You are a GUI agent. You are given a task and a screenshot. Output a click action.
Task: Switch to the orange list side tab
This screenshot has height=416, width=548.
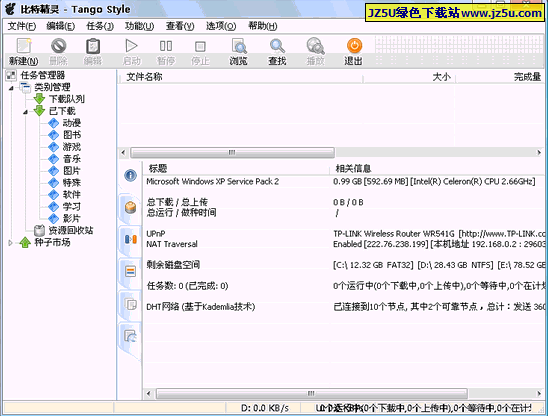click(130, 271)
